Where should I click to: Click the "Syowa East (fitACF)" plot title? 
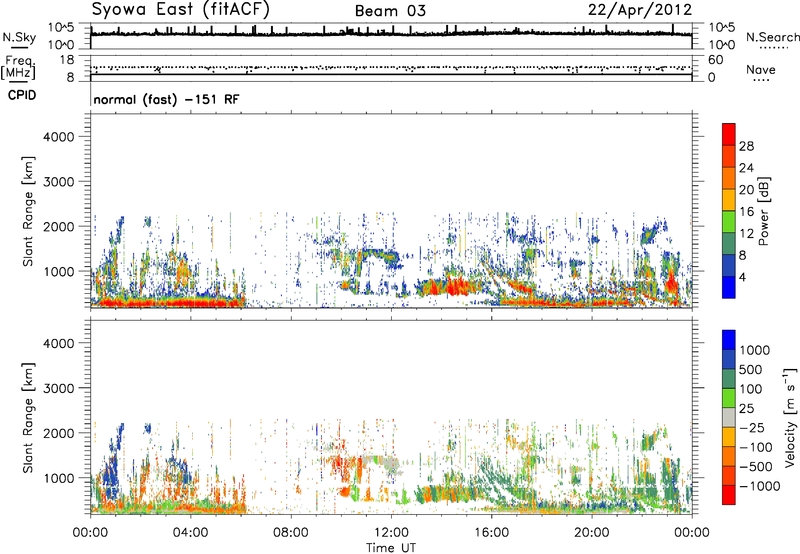180,9
